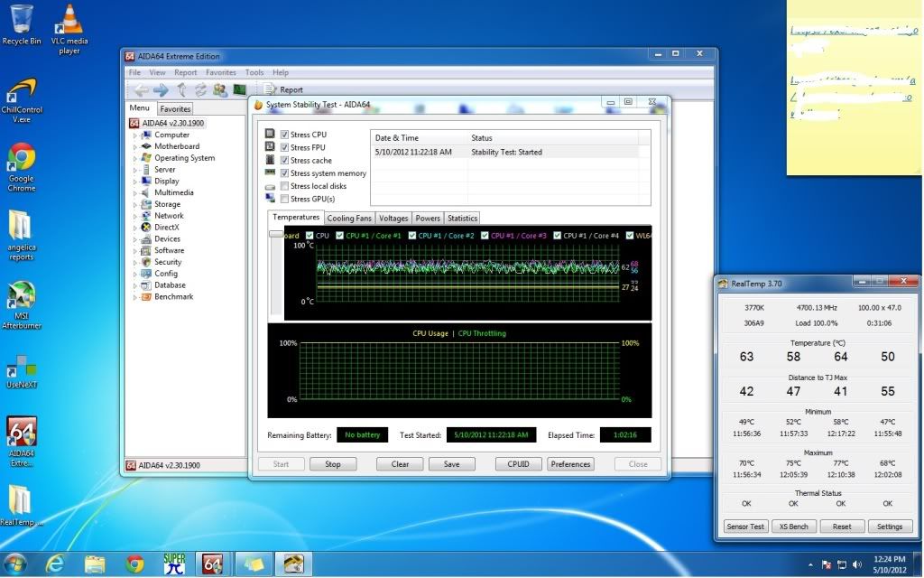Screen dimensions: 924x578
Task: Show hidden icons in system tray
Action: (811, 565)
